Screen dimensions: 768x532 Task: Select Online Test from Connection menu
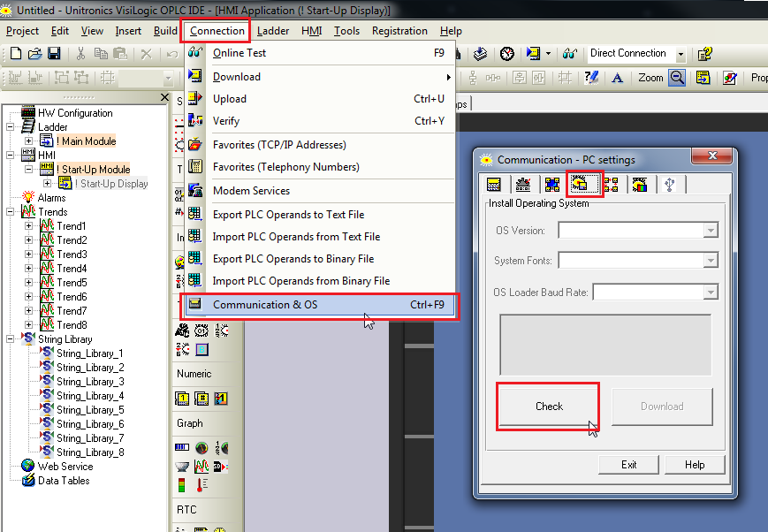(319, 53)
